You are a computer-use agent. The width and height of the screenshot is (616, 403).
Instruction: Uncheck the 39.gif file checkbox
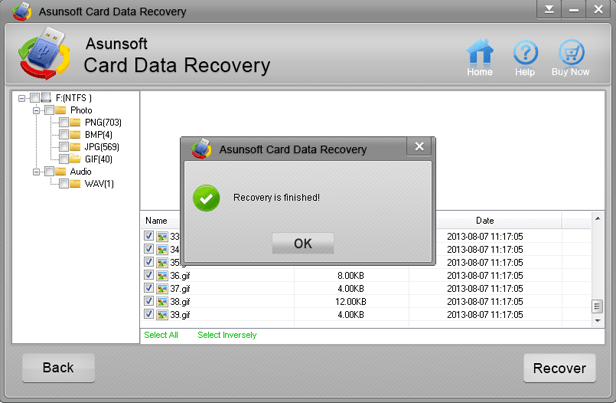coord(148,314)
